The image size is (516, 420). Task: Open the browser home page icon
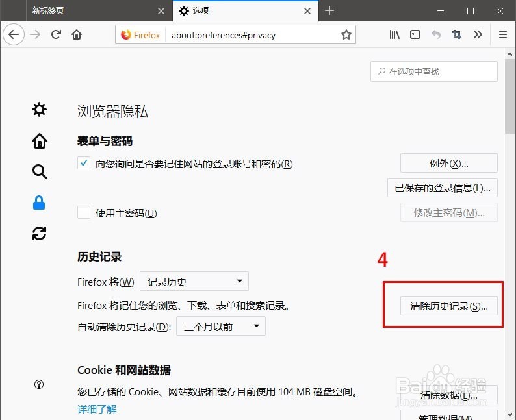click(77, 34)
